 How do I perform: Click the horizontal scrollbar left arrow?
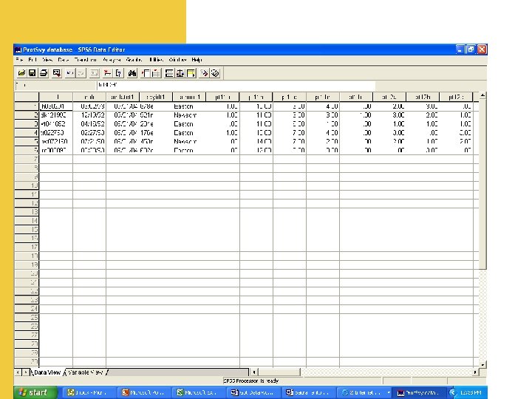coord(253,372)
